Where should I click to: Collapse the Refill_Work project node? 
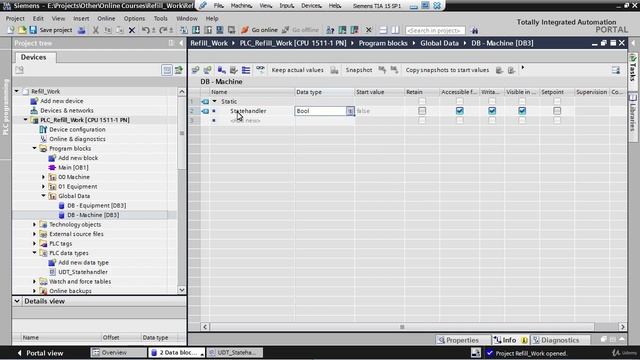pos(17,91)
